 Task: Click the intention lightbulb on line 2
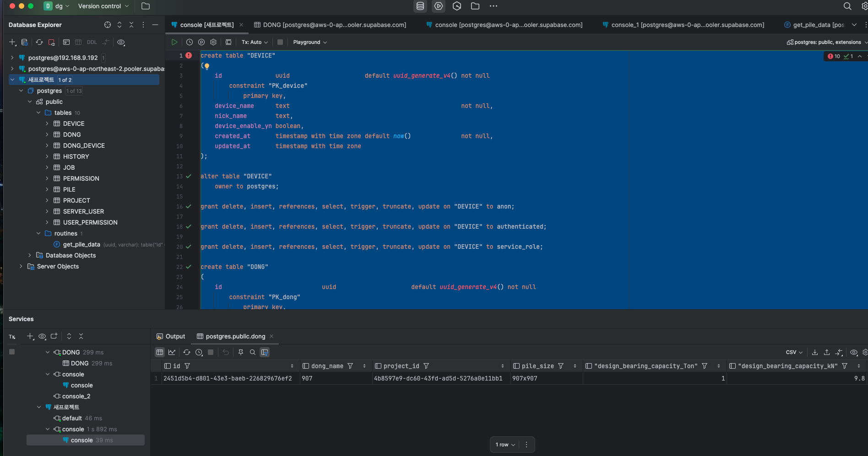pos(207,66)
